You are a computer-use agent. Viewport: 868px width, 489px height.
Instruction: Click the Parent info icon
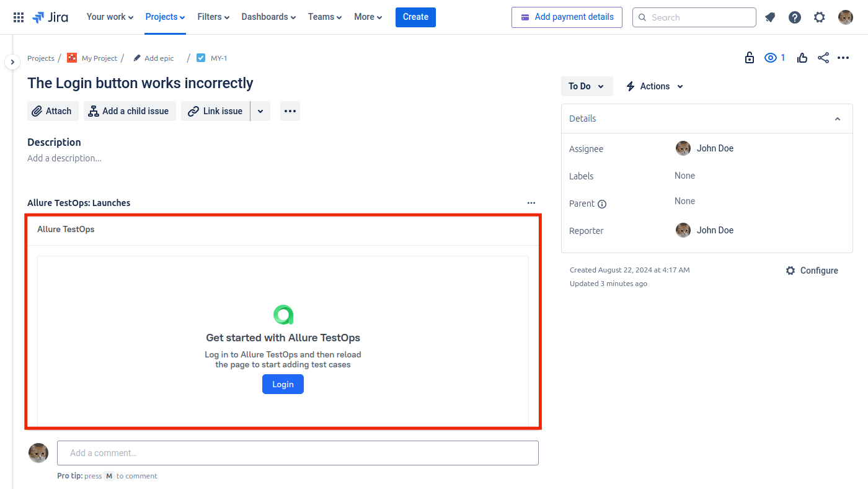602,204
